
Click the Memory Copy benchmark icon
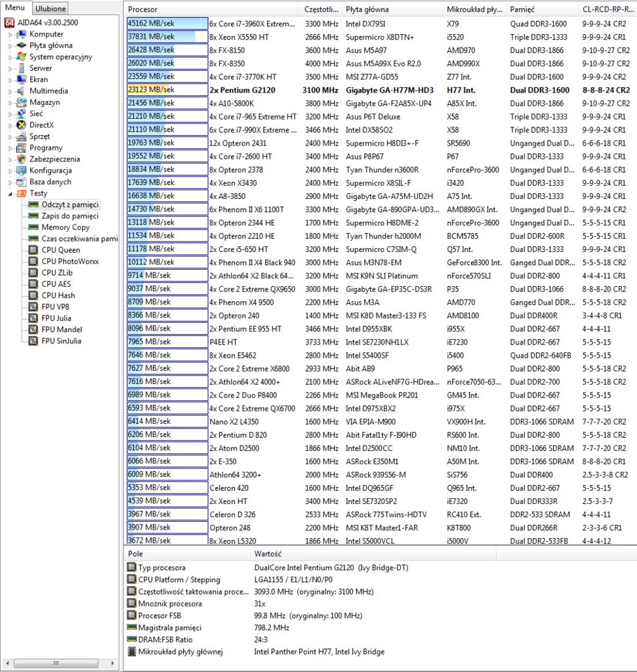[x=33, y=227]
